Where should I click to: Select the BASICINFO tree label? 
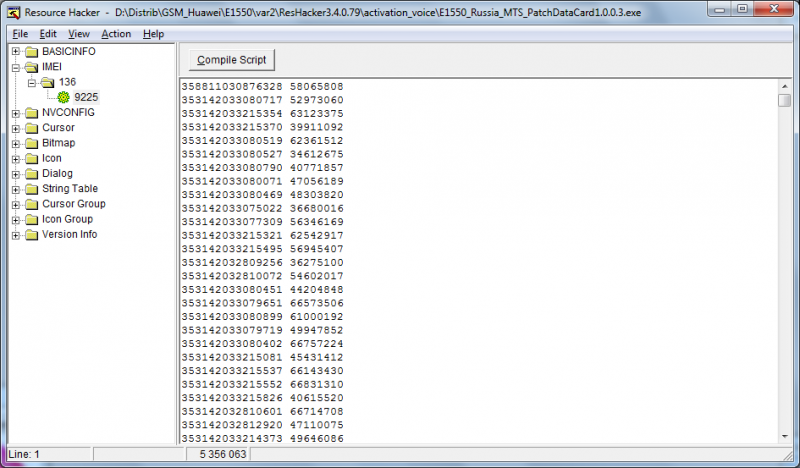[69, 52]
